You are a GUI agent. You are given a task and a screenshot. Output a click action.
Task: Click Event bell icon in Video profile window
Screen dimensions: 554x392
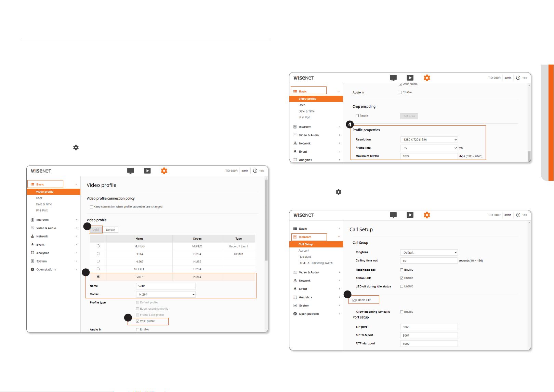click(x=32, y=245)
